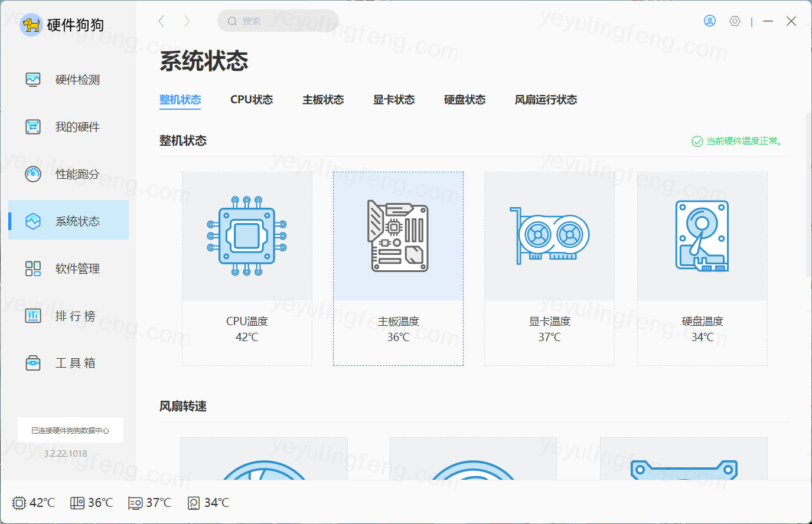The image size is (812, 524).
Task: Open 硬件检测 via its monitor icon
Action: click(33, 80)
